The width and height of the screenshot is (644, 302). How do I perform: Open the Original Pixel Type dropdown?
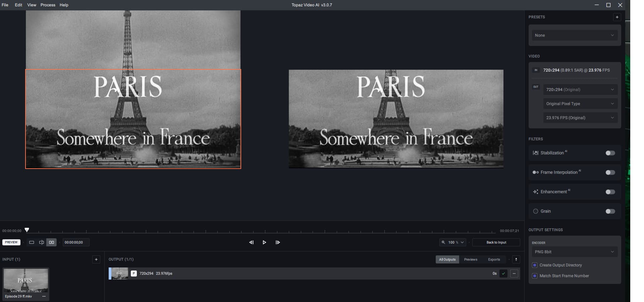pos(580,104)
